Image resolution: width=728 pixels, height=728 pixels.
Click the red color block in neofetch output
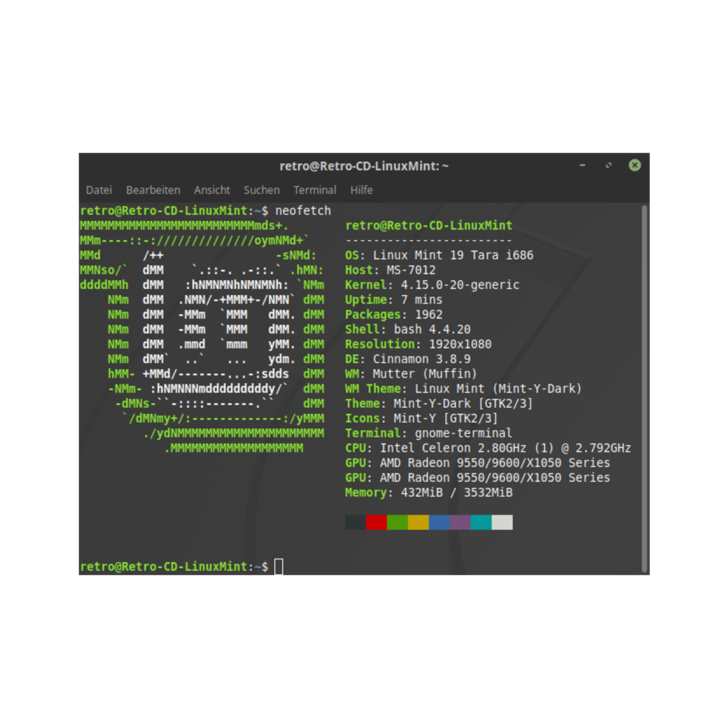click(x=376, y=522)
